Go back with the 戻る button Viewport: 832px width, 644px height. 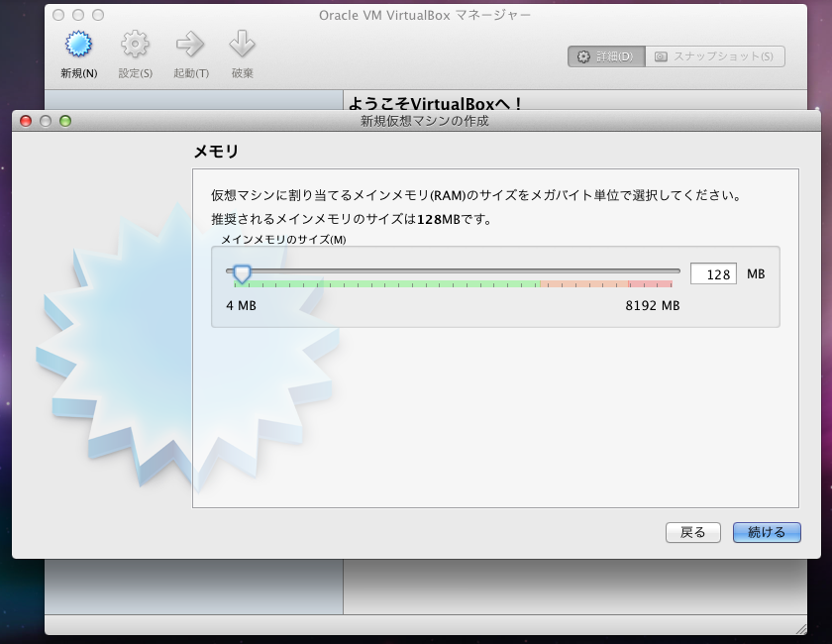(x=693, y=532)
